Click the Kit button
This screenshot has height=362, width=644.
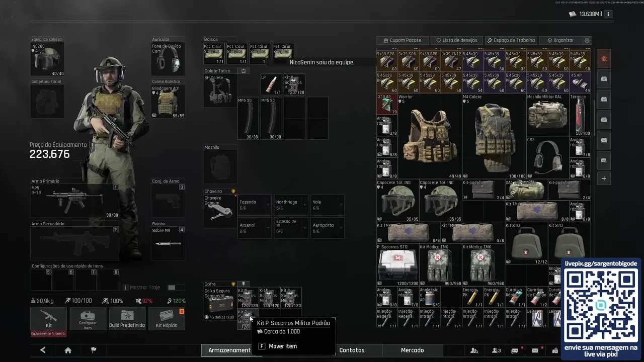coord(48,319)
